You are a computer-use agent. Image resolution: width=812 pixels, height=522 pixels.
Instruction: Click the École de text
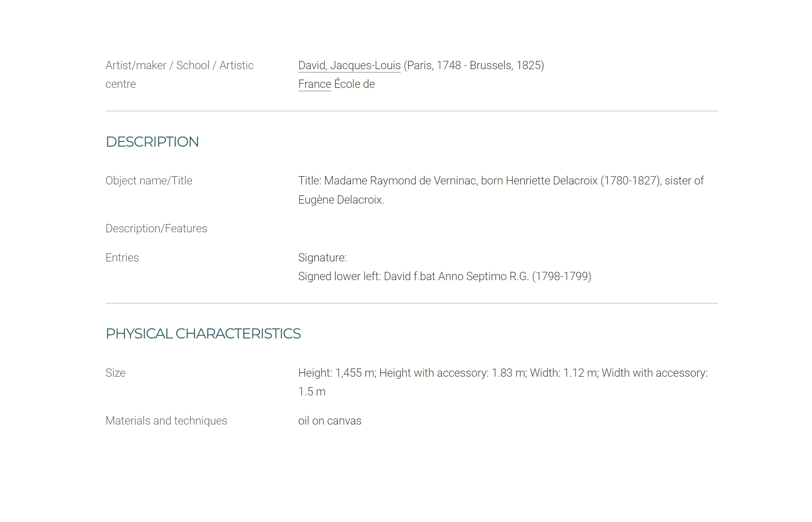pos(354,84)
